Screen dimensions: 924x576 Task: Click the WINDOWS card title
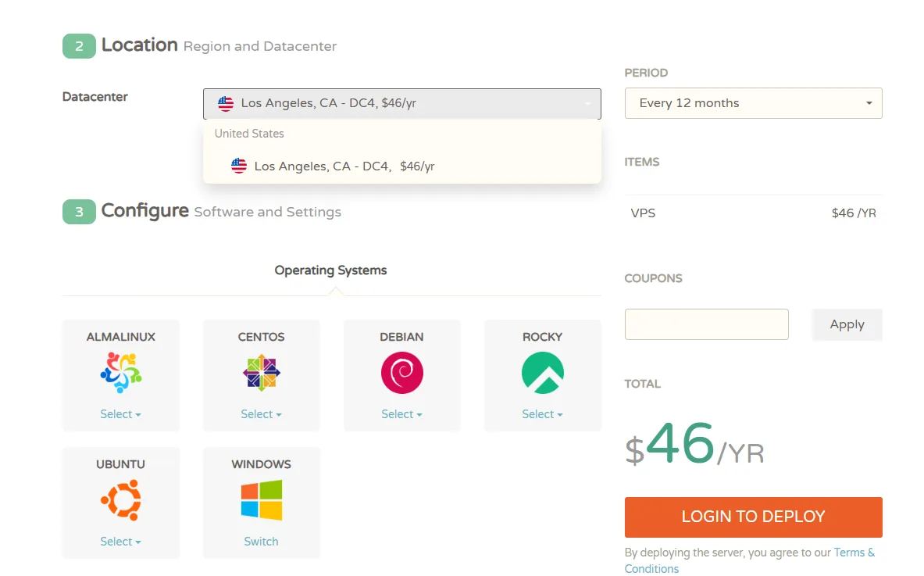coord(261,464)
